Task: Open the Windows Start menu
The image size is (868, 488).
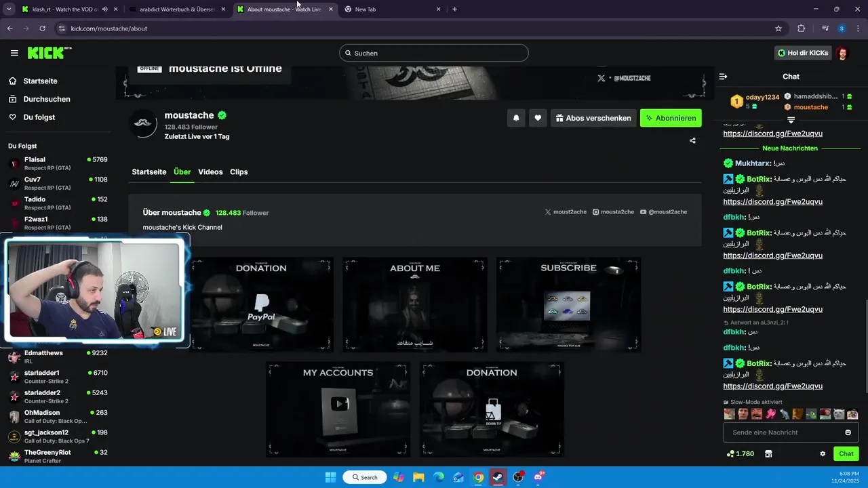Action: (330, 477)
